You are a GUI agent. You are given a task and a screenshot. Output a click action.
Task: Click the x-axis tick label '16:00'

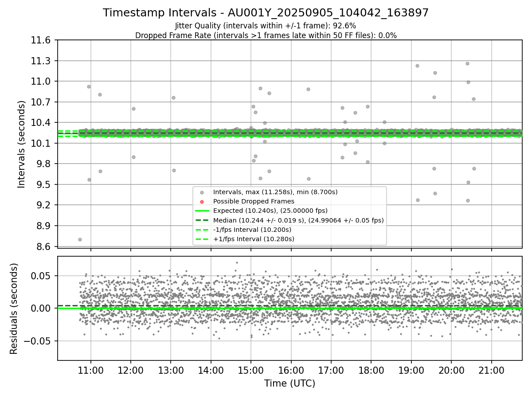(291, 370)
